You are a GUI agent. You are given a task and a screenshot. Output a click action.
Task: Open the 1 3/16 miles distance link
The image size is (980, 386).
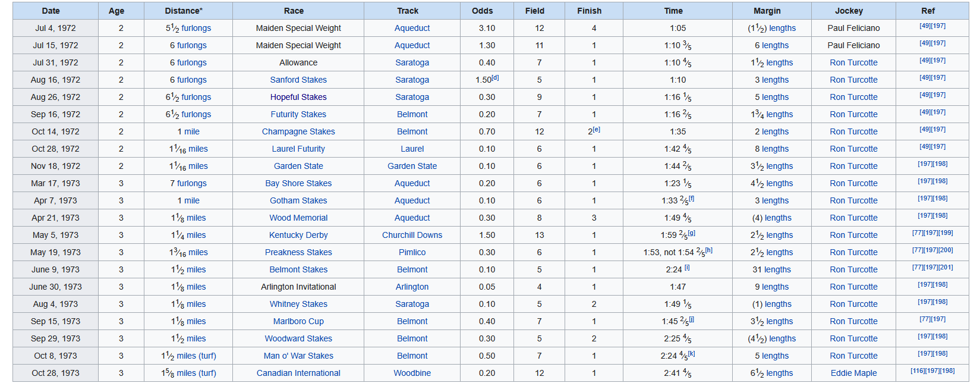[x=198, y=252]
